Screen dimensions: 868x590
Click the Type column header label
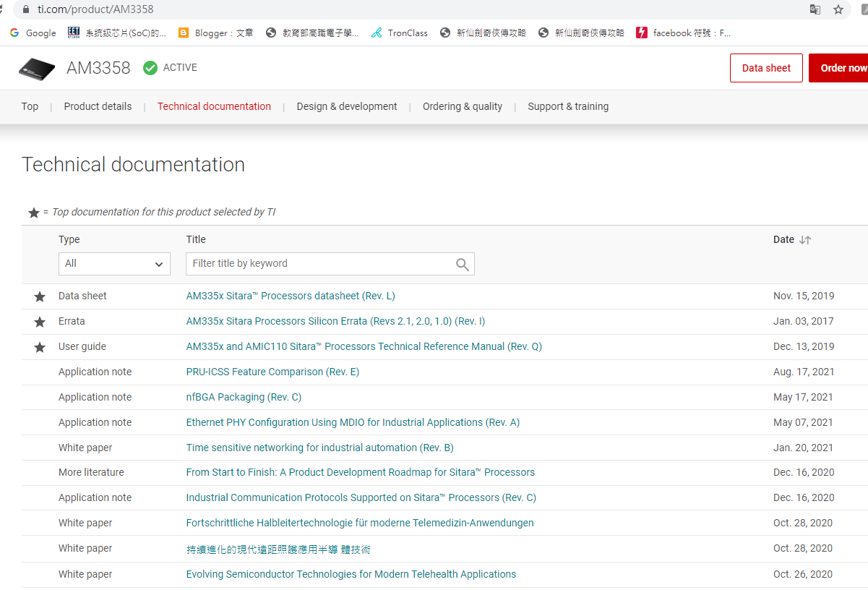[69, 239]
